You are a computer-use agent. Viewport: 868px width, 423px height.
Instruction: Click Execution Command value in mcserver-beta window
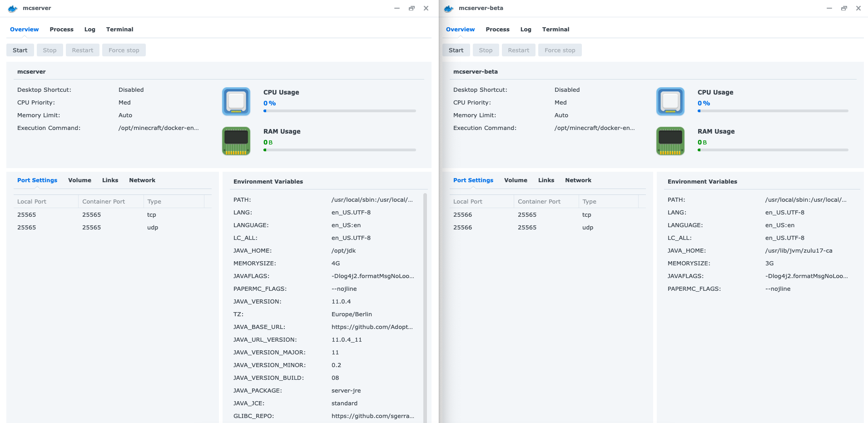(x=595, y=128)
